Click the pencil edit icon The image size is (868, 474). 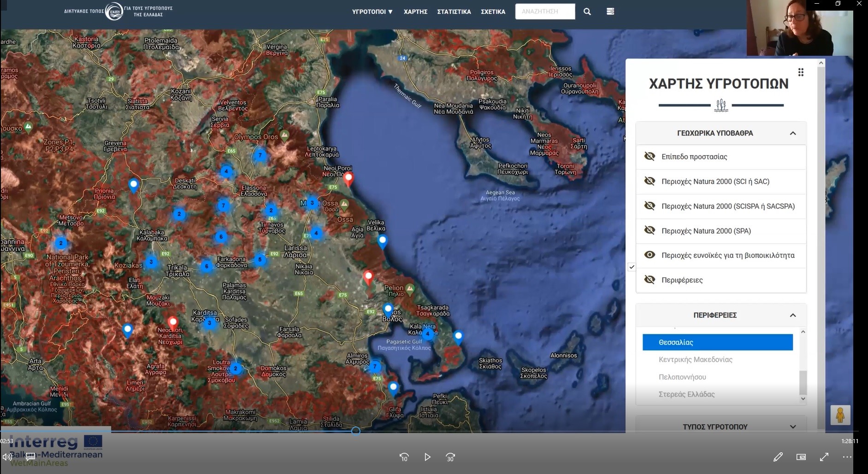(x=778, y=457)
